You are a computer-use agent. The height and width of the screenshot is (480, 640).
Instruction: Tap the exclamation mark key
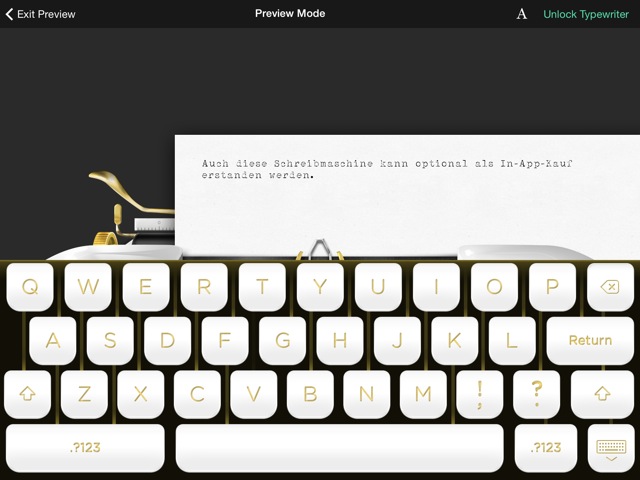click(x=481, y=394)
